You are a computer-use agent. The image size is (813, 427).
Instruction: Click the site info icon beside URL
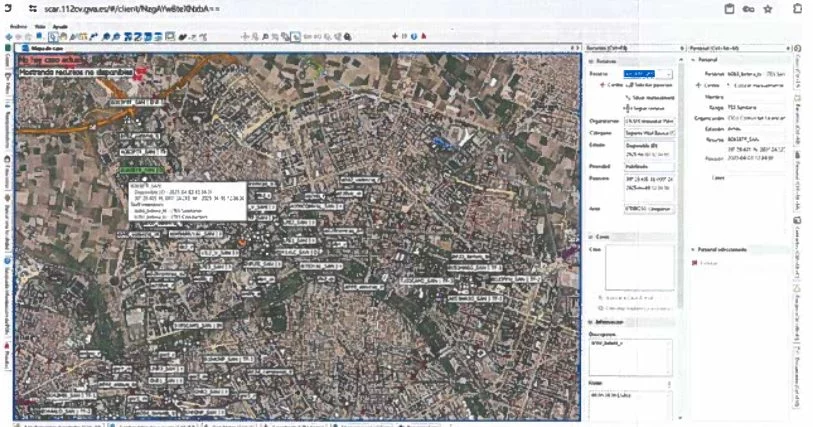[33, 8]
